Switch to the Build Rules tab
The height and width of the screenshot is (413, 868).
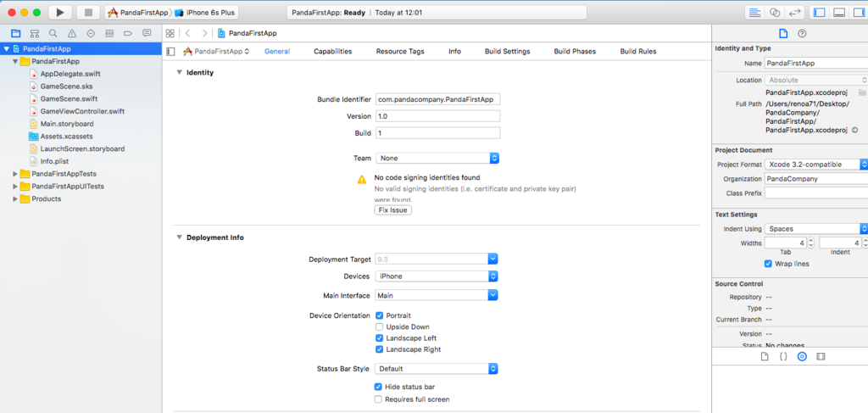point(637,52)
